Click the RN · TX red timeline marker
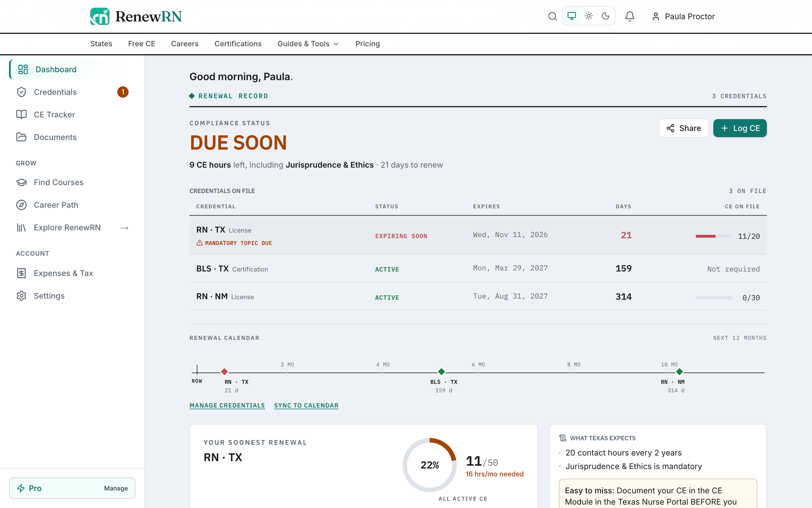The image size is (812, 508). [224, 372]
